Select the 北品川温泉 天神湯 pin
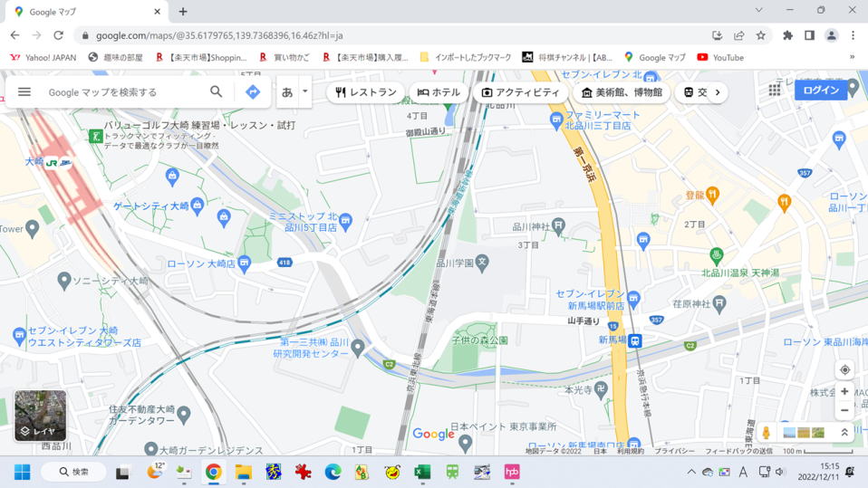Image resolution: width=868 pixels, height=488 pixels. [717, 255]
